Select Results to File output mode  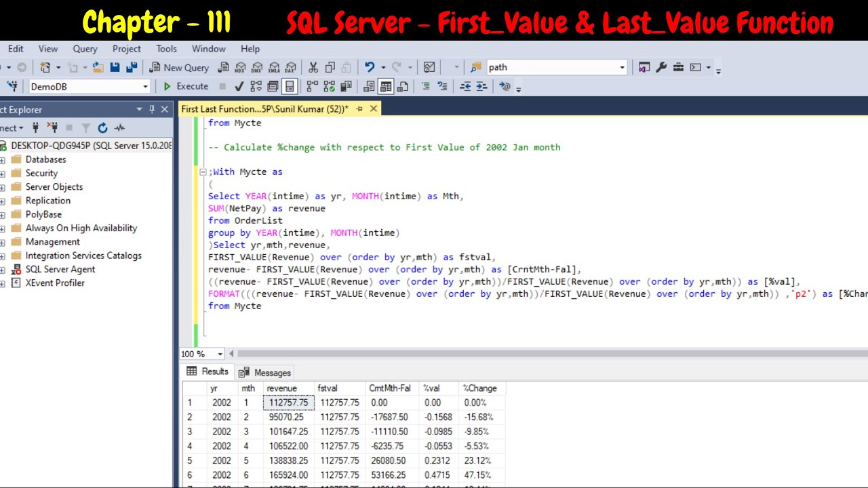403,86
